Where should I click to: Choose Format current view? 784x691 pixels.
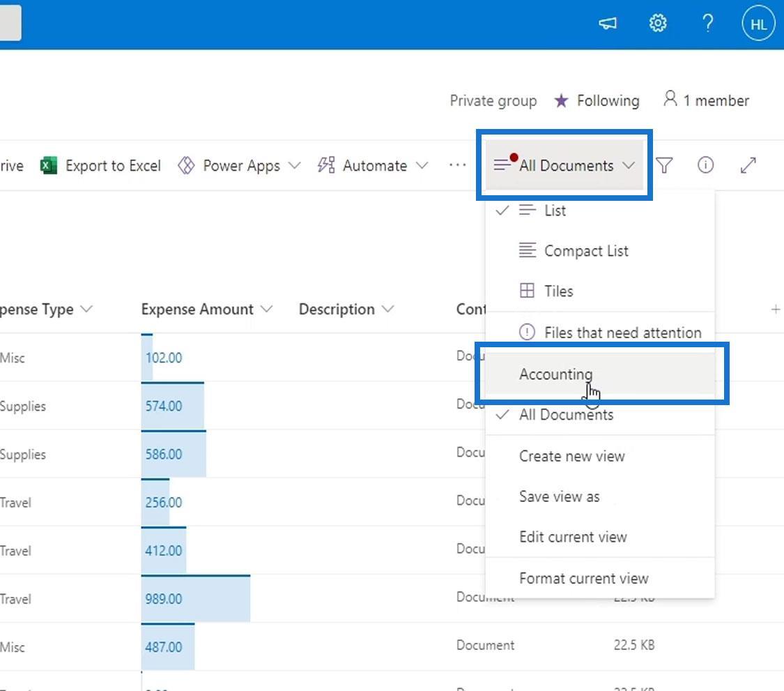tap(600, 579)
